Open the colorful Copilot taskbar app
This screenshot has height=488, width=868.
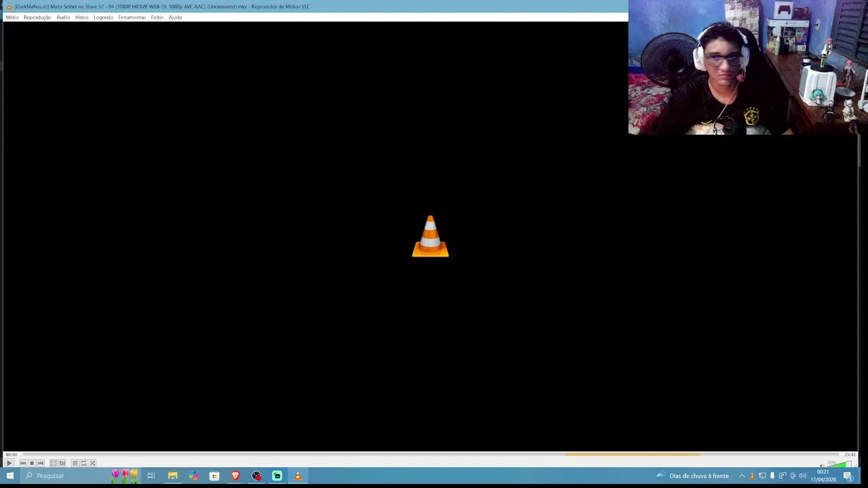pyautogui.click(x=194, y=476)
